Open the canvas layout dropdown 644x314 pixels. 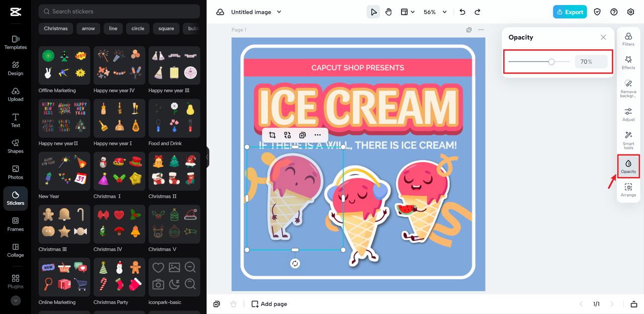point(408,12)
